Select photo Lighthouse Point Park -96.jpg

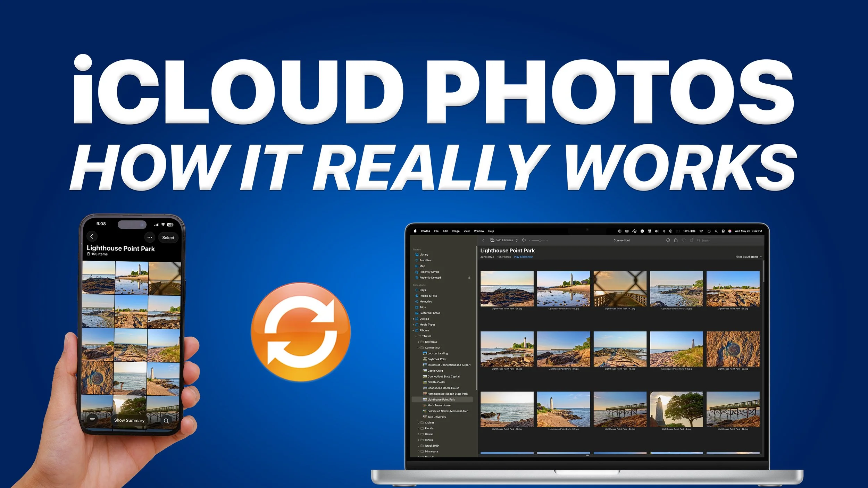click(x=507, y=289)
